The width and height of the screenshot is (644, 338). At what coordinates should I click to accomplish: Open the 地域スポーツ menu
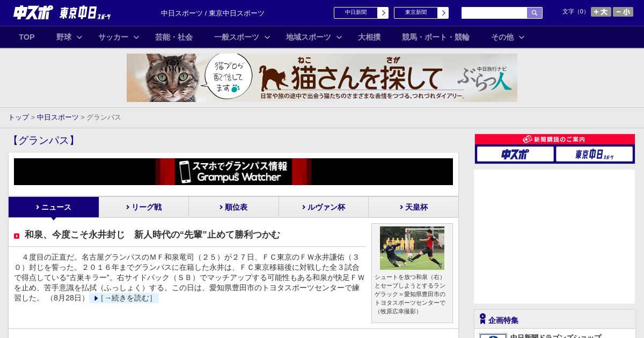coord(309,37)
